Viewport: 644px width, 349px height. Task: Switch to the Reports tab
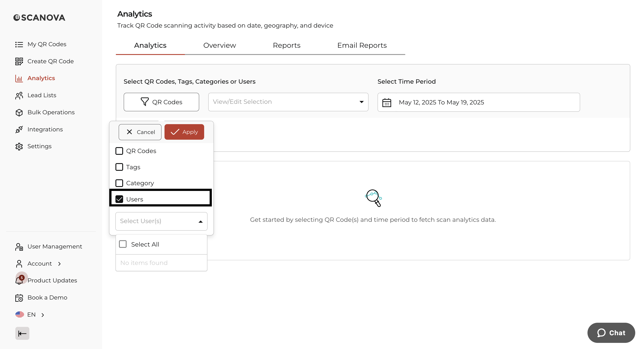[287, 46]
